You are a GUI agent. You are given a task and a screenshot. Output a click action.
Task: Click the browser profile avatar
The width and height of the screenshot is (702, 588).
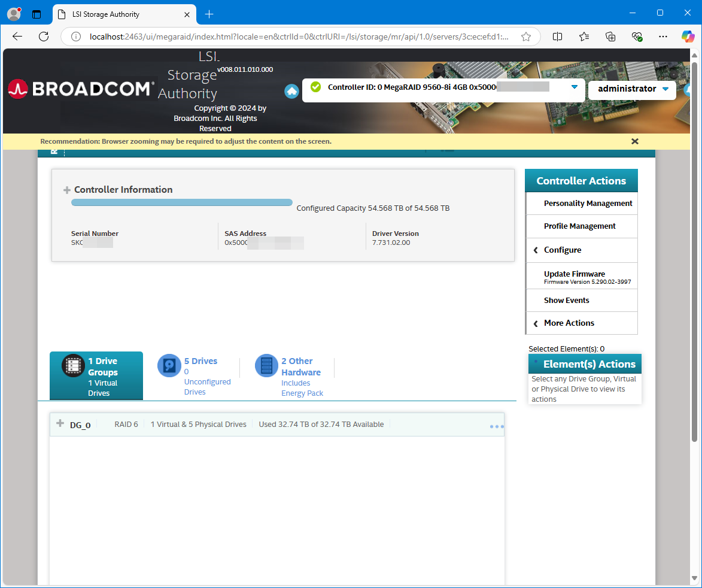click(x=14, y=14)
